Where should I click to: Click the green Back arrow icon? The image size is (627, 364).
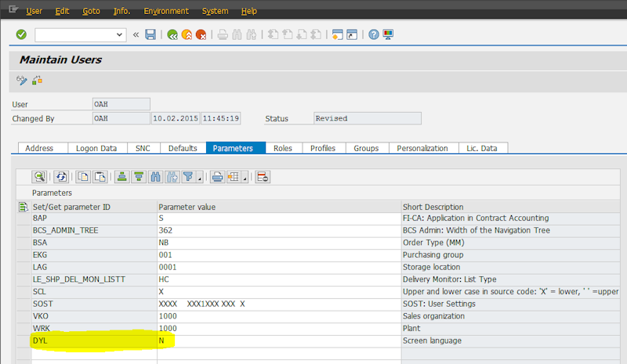[172, 34]
